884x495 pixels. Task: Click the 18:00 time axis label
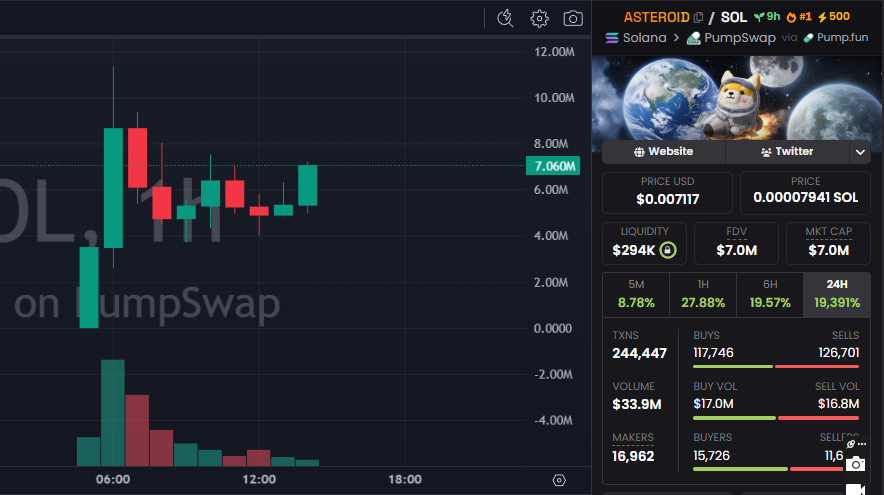405,480
